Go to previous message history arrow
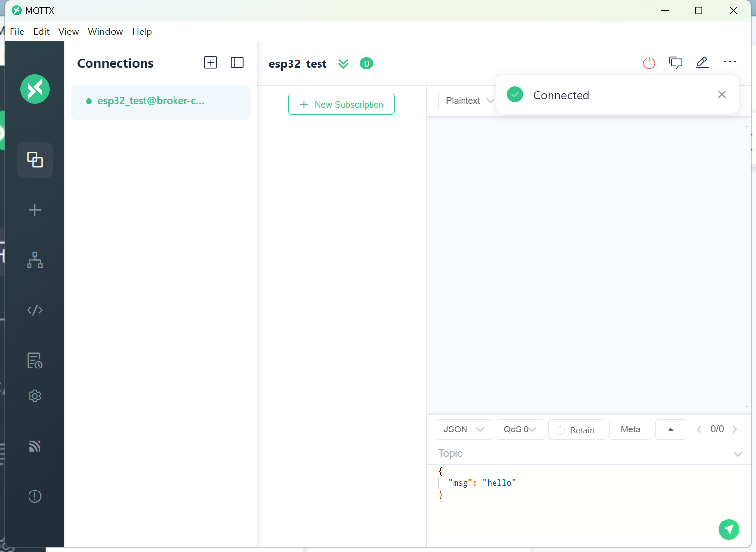The image size is (756, 552). (x=699, y=429)
